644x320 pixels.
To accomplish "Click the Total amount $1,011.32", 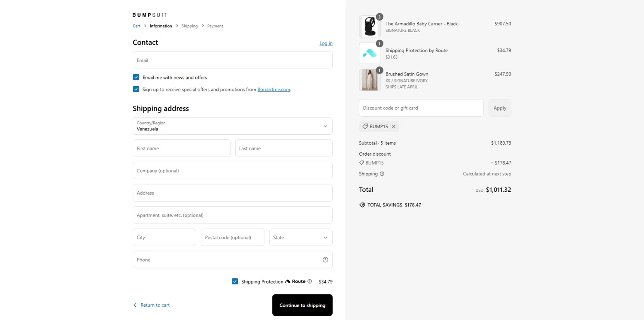I will [498, 190].
